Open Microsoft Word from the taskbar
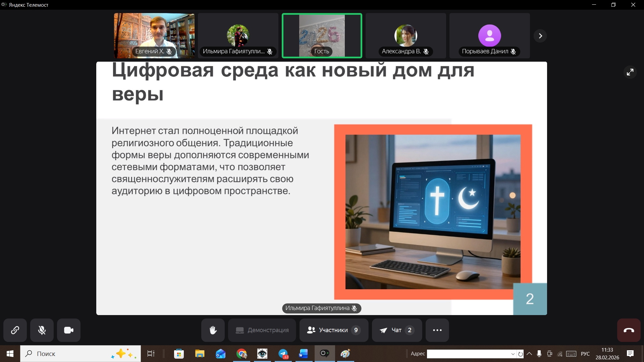The height and width of the screenshot is (362, 644). [303, 354]
